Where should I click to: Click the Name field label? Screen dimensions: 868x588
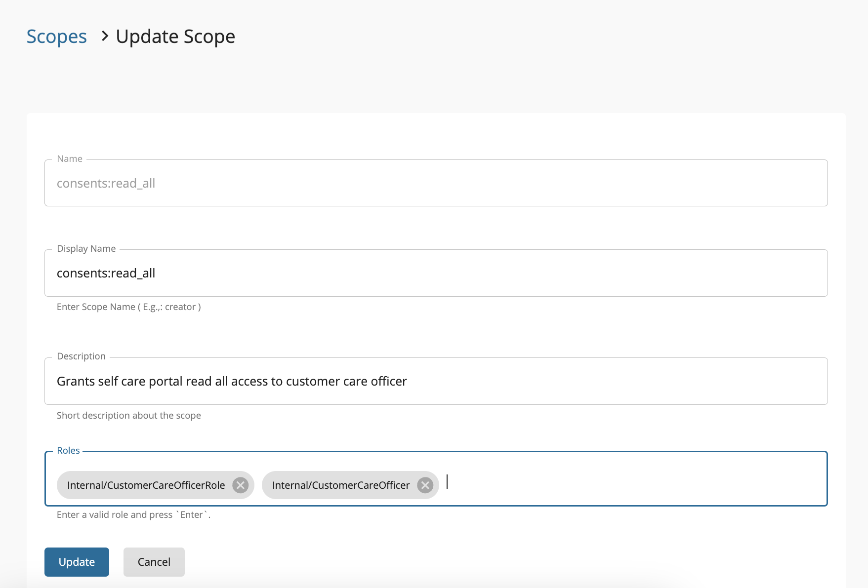point(70,158)
